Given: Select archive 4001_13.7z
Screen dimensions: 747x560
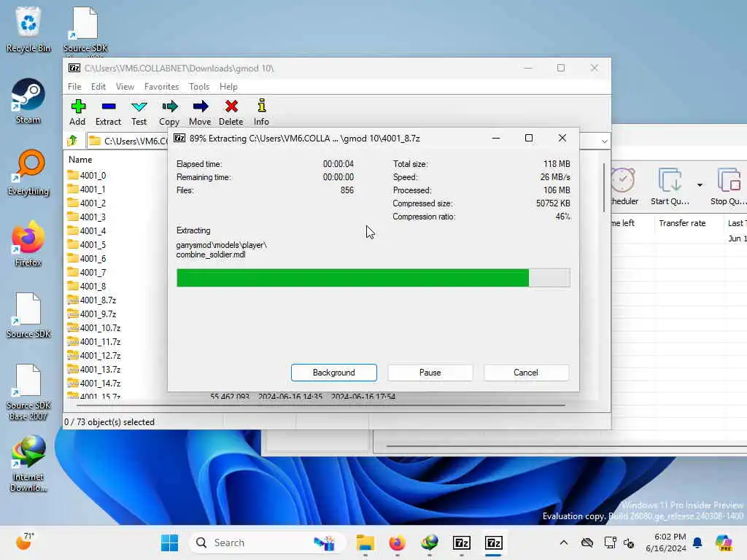Looking at the screenshot, I should pyautogui.click(x=94, y=369).
